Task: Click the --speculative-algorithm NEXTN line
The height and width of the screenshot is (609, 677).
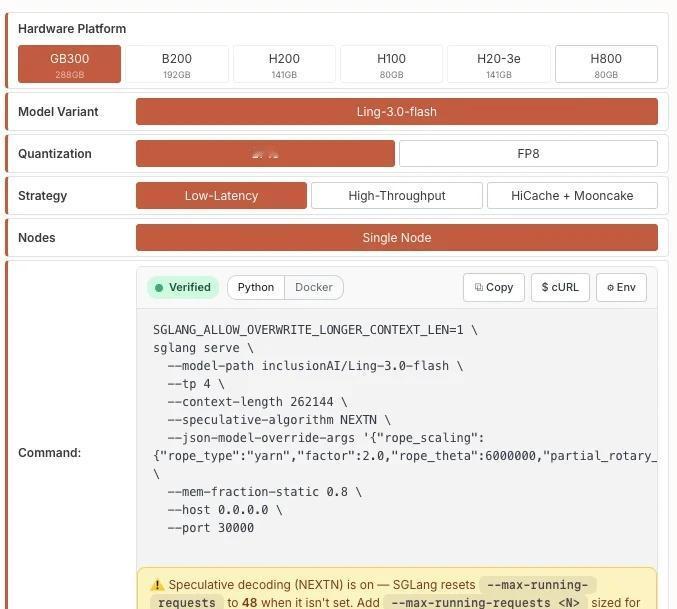Action: (x=279, y=420)
